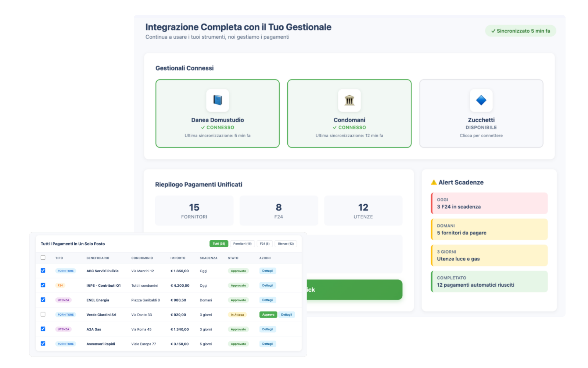The height and width of the screenshot is (368, 588).
Task: Click the Alert Scadenze warning triangle icon
Action: click(x=434, y=183)
